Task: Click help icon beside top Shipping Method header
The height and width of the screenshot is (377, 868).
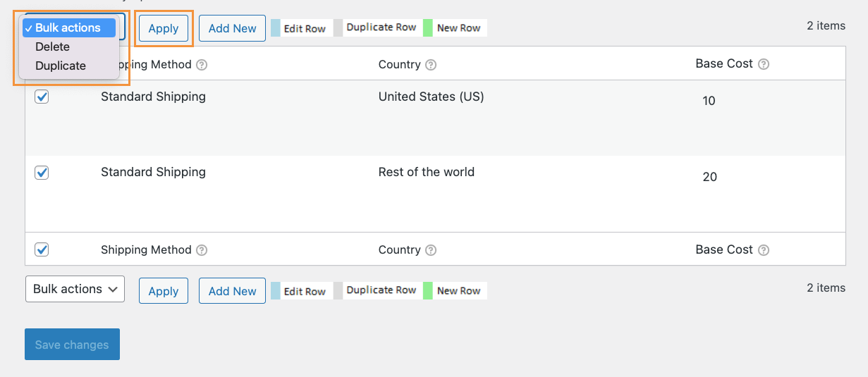Action: point(202,65)
